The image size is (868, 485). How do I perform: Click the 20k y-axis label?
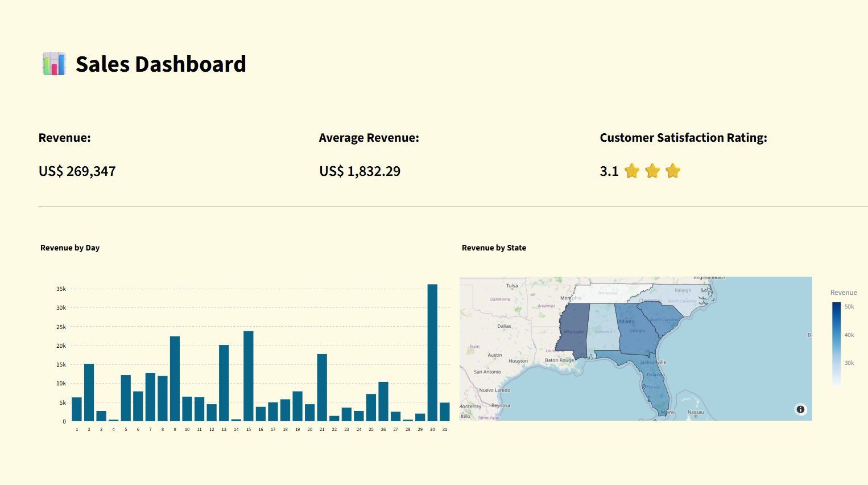pos(61,346)
